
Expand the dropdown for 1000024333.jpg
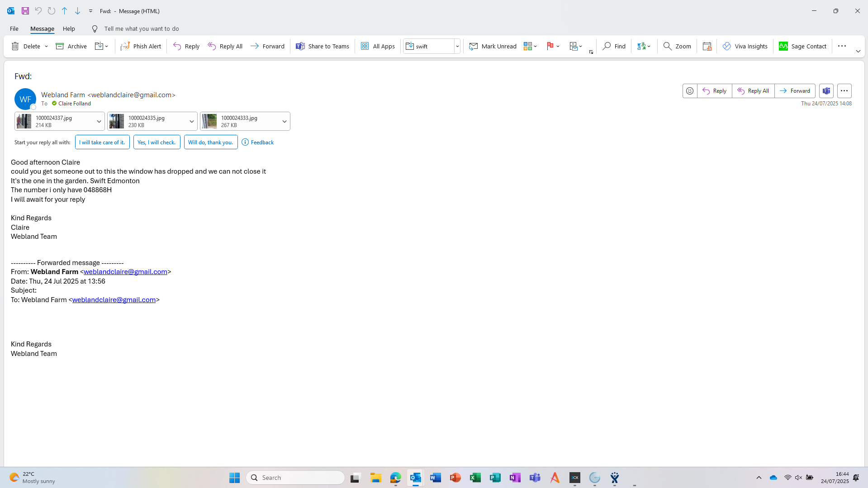[285, 121]
